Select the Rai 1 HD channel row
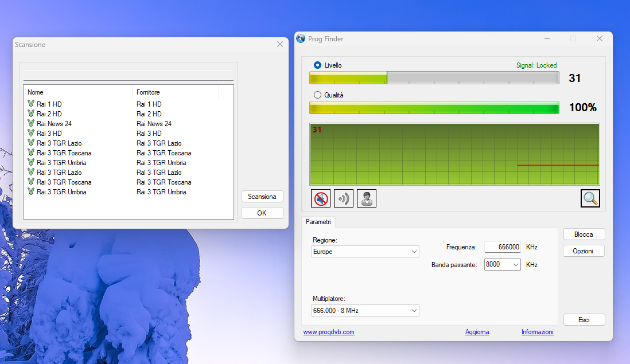Viewport: 630px width, 364px height. pyautogui.click(x=129, y=104)
